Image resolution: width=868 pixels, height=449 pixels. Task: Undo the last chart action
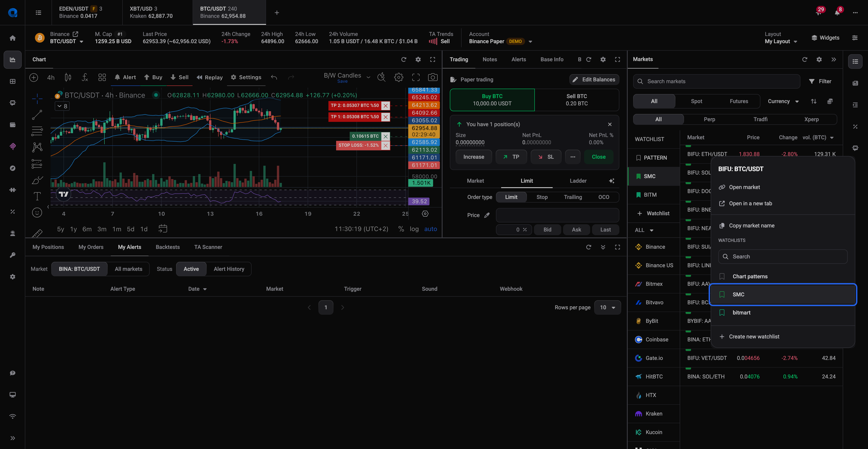tap(274, 78)
